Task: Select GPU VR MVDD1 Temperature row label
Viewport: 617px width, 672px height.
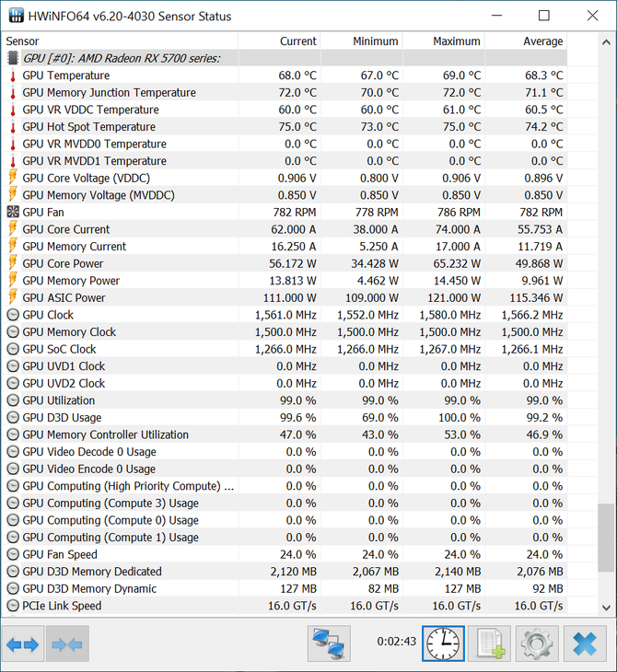Action: [x=94, y=161]
